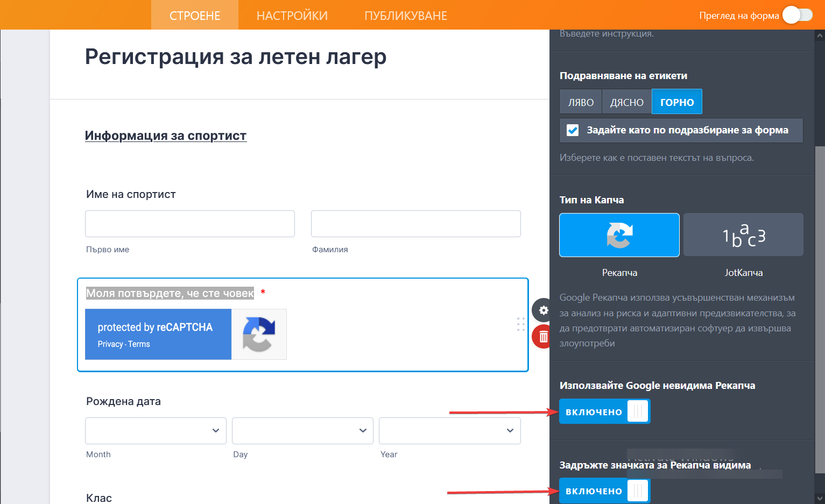Open captcha field settings gear icon
Screen dimensions: 825x504
pos(543,310)
